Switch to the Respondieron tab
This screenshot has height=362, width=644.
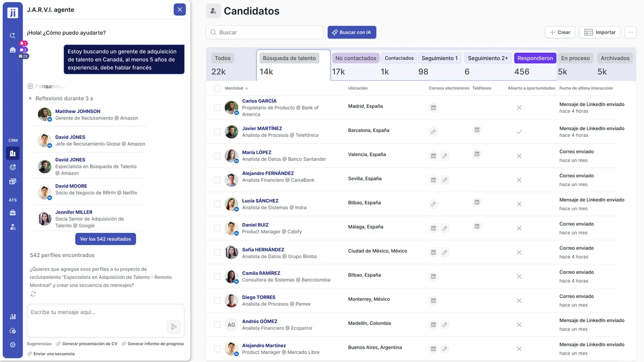click(x=535, y=58)
